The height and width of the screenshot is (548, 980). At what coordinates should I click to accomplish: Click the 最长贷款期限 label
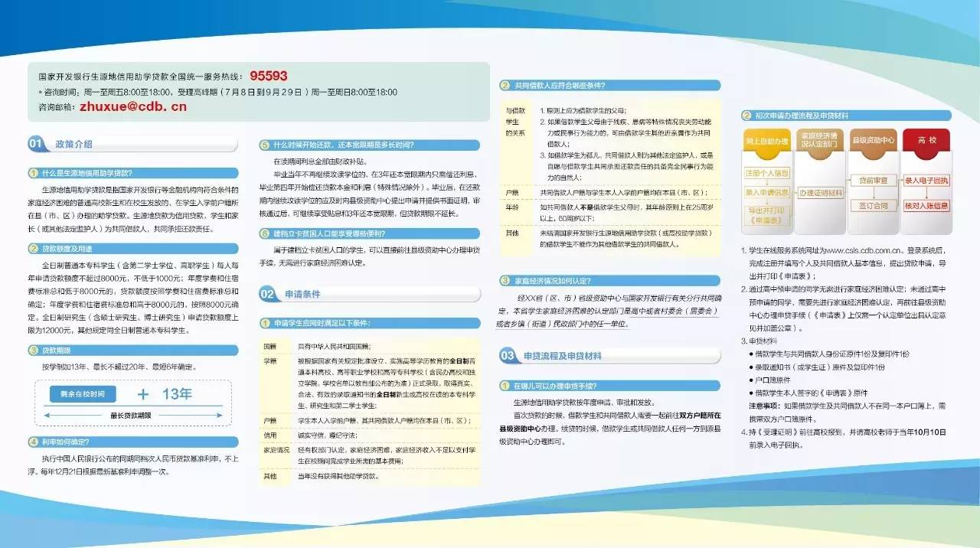(131, 416)
